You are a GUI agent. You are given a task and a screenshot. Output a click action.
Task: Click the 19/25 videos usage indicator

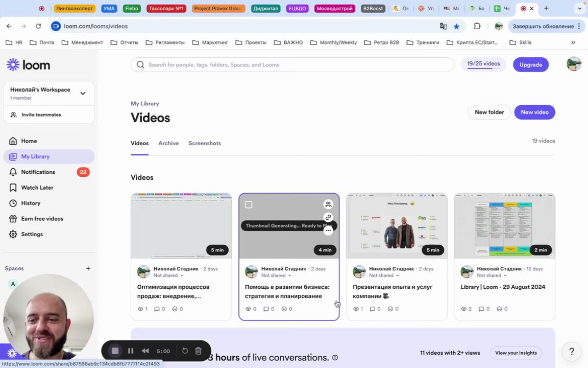point(483,64)
